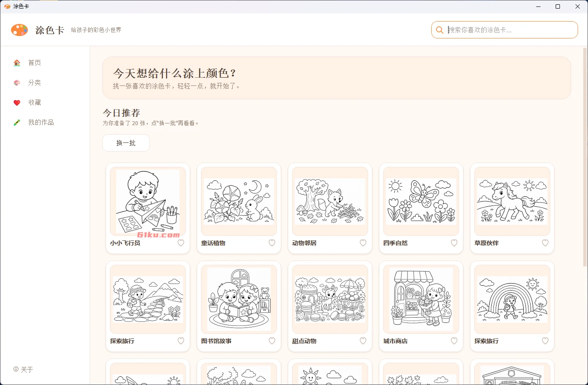
Task: Focus the 搜索你喜欢的涂色卡 search field
Action: click(505, 30)
